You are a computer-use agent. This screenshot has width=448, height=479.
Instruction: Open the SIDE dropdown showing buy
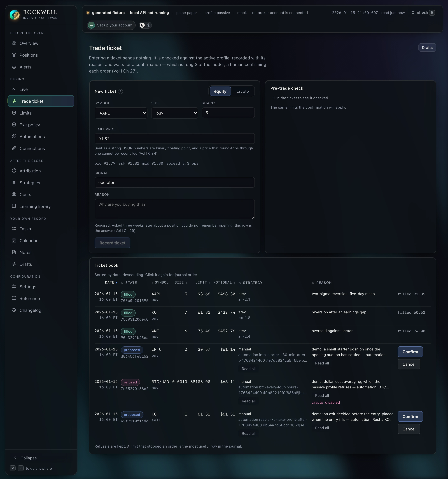tap(175, 113)
